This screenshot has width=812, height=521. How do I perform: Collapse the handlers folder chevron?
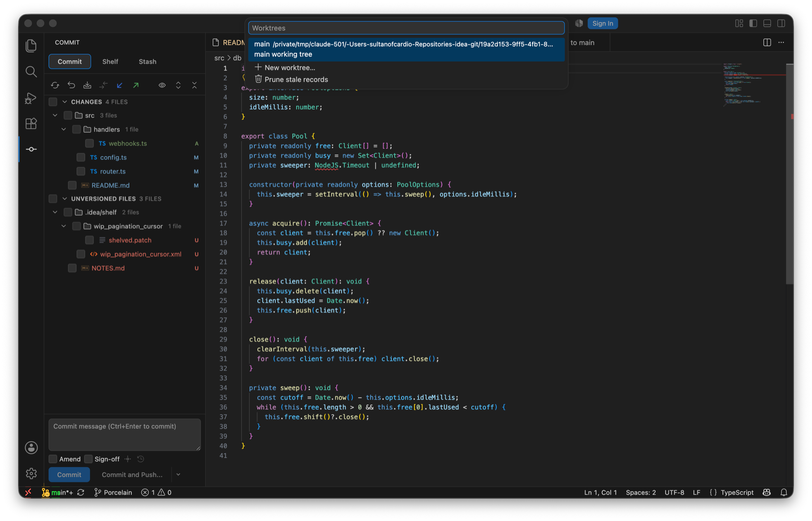(x=64, y=129)
